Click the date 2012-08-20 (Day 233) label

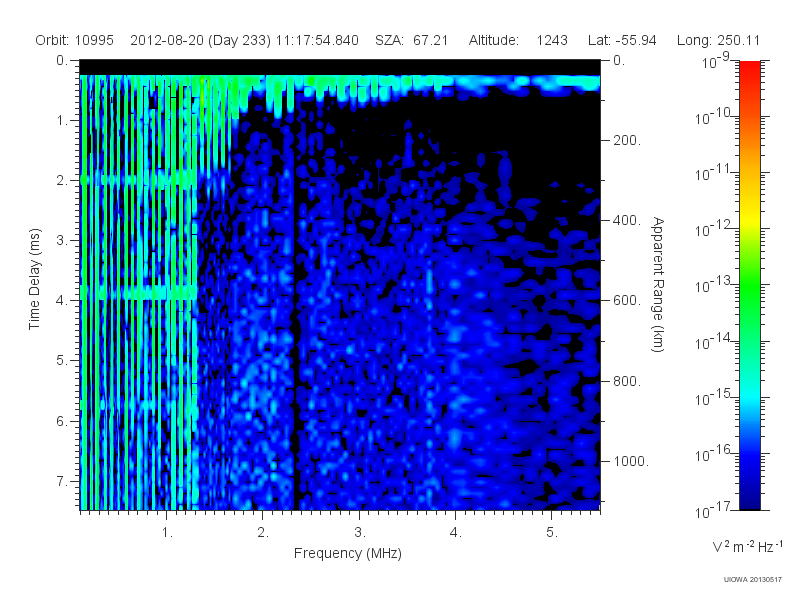201,40
